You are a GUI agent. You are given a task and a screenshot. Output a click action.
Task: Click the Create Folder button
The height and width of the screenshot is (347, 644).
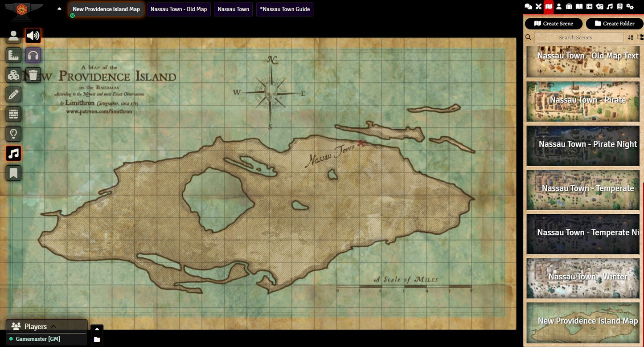614,24
